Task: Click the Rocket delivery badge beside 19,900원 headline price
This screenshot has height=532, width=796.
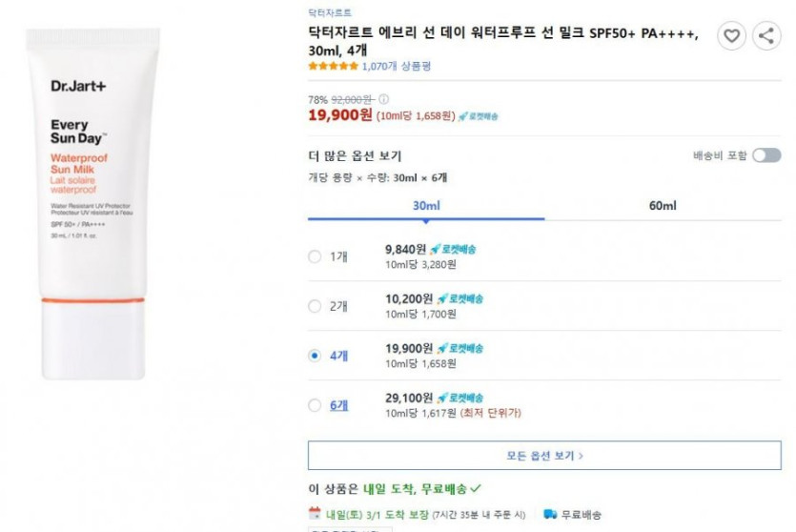Action: click(x=478, y=116)
